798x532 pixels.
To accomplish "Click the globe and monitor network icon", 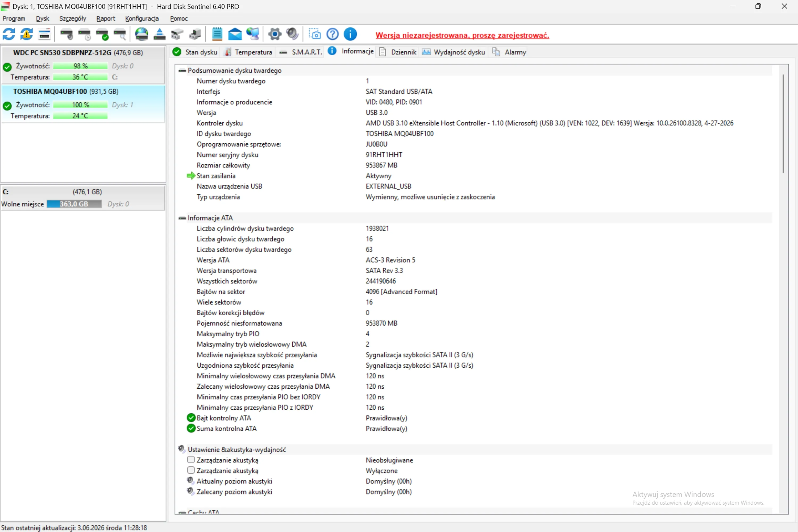I will [x=253, y=34].
